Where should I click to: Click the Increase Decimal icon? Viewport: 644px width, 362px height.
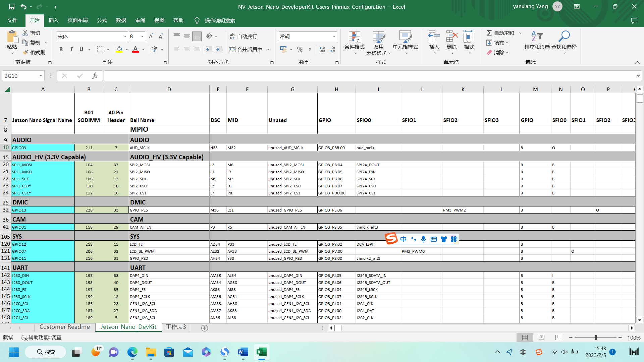(x=322, y=49)
